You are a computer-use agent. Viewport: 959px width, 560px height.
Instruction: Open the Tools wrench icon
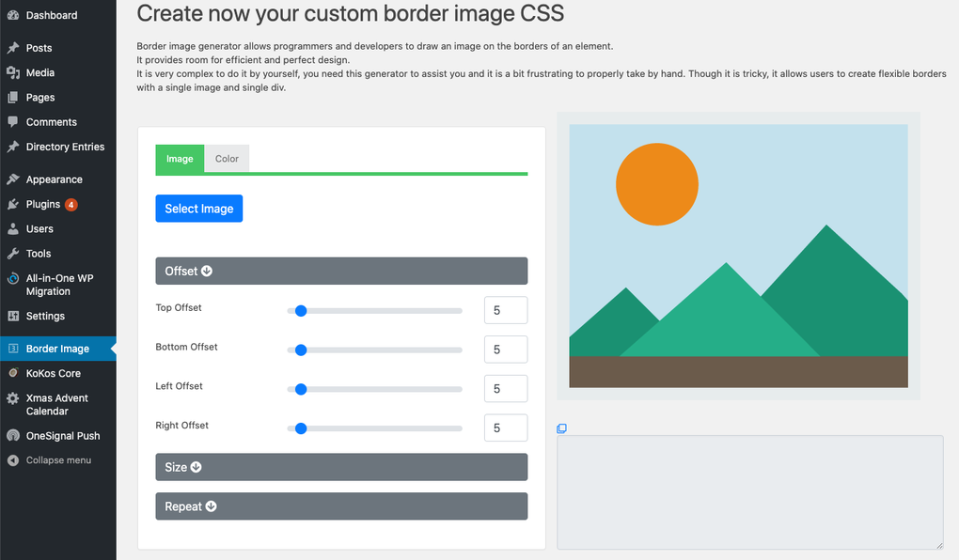pyautogui.click(x=13, y=252)
